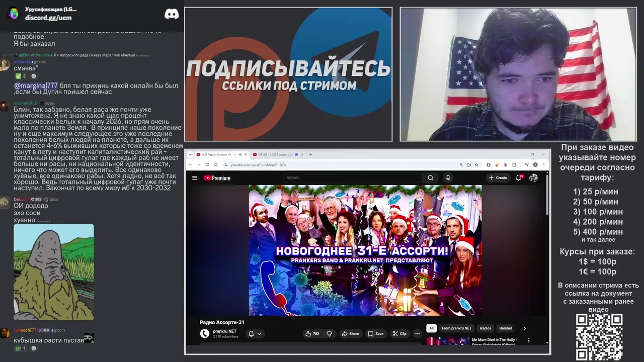Click the Create button

(x=498, y=177)
